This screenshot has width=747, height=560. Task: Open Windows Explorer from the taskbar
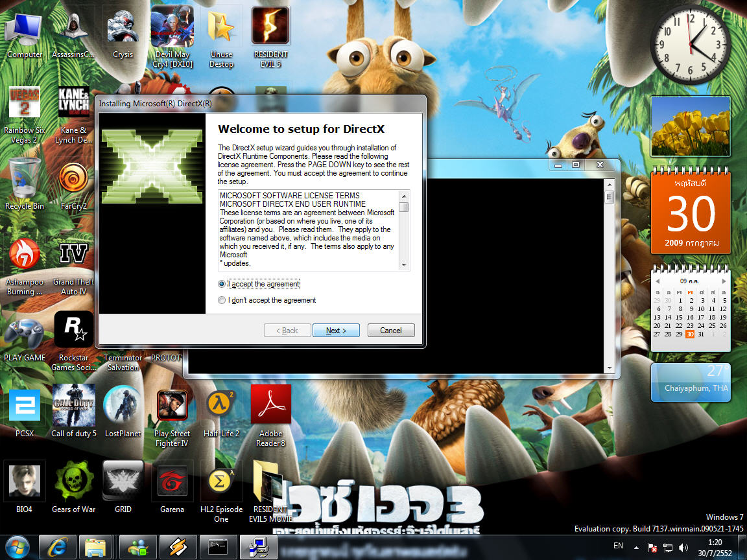coord(95,547)
